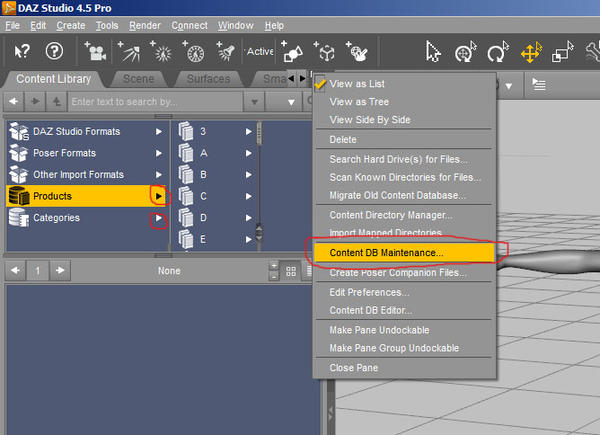Click the DAZ Studio Formats container icon
600x435 pixels.
19,132
